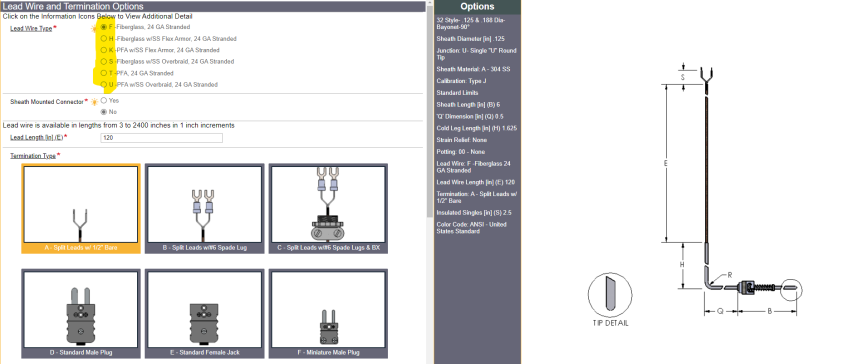Image resolution: width=843 pixels, height=364 pixels.
Task: Select termination B - Split Leads w/#6 Spade Lug
Action: pos(204,209)
